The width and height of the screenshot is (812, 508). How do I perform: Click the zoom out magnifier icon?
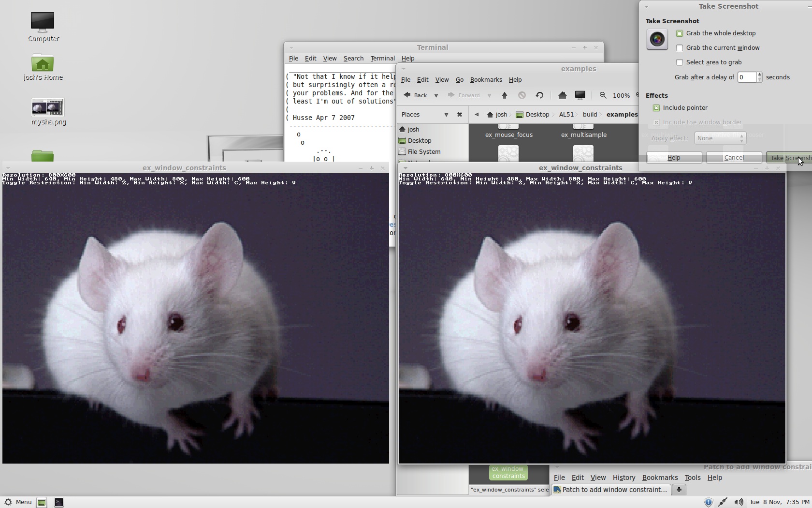pyautogui.click(x=603, y=95)
